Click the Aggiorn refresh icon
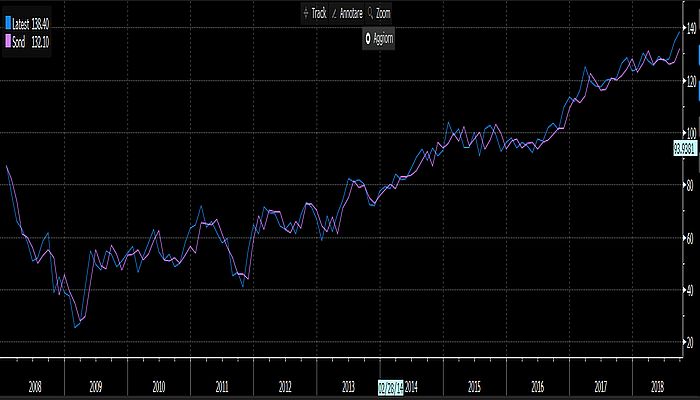 pyautogui.click(x=367, y=38)
